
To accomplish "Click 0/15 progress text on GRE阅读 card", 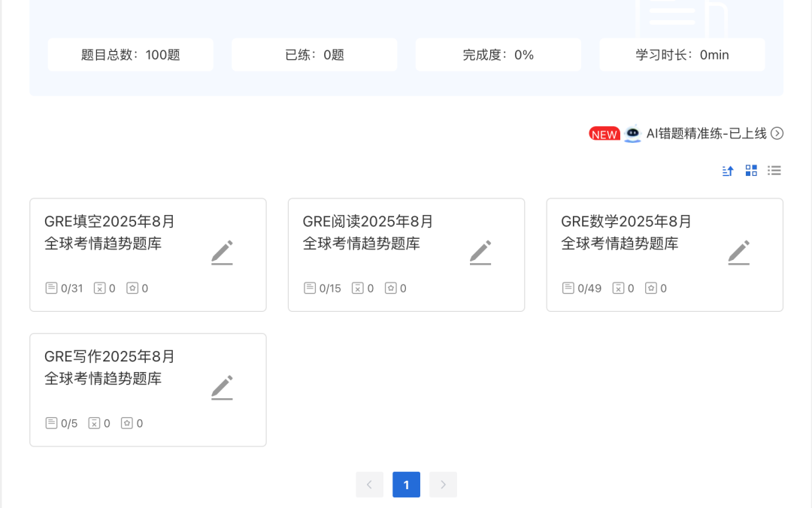I will coord(330,289).
